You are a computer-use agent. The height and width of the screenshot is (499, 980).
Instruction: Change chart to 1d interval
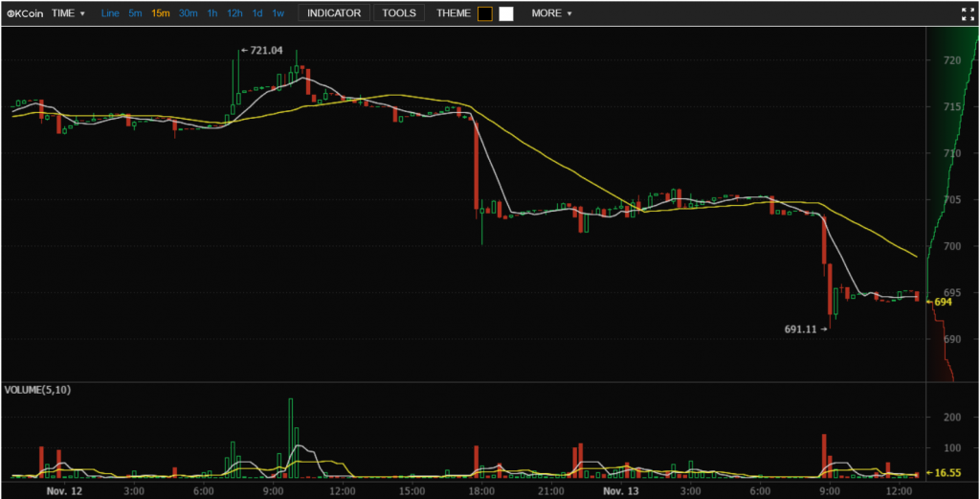click(257, 13)
